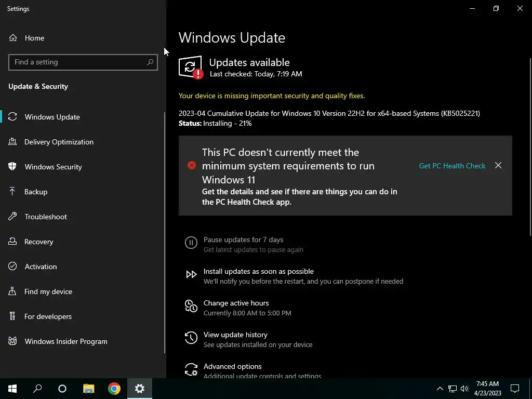Click the Updates available status icon

pos(191,67)
